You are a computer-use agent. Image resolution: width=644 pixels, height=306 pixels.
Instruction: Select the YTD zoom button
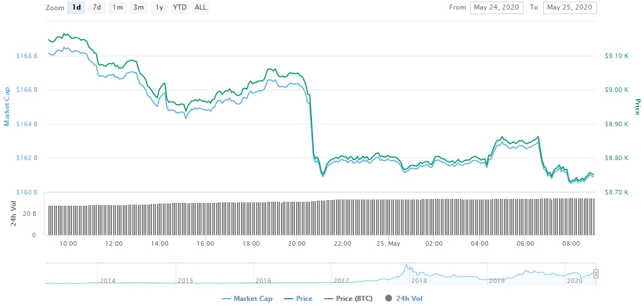[180, 7]
